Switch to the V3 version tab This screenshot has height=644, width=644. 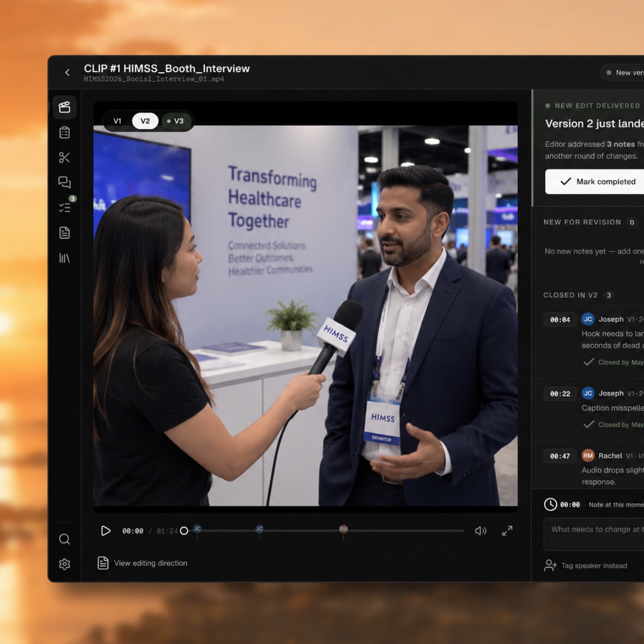click(x=175, y=121)
